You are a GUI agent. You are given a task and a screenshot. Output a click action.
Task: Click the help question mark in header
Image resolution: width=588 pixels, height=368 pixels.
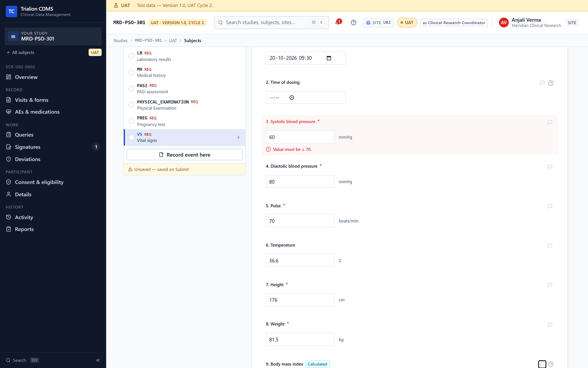point(353,22)
